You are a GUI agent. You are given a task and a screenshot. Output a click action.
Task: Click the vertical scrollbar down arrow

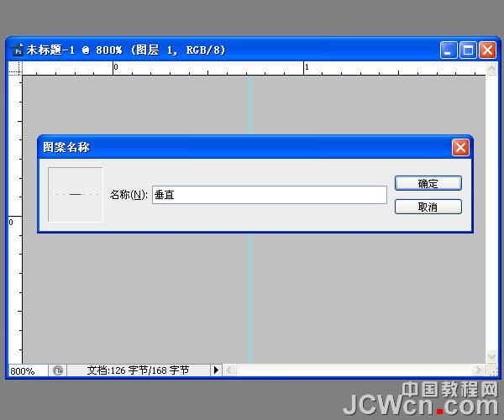click(491, 357)
